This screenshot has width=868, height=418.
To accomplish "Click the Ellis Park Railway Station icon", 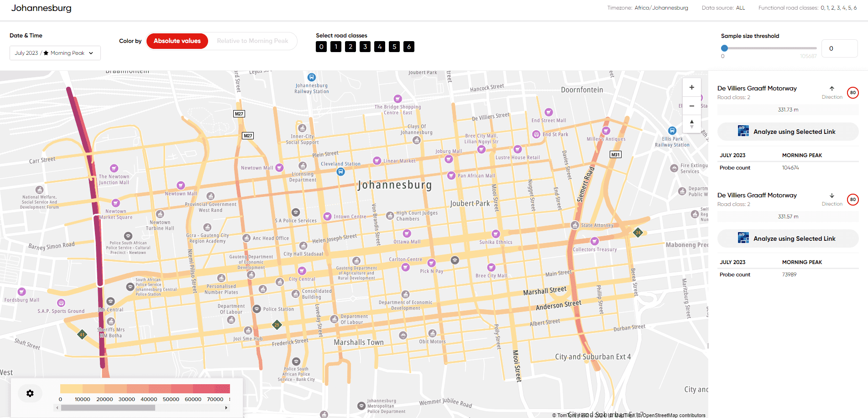I will (x=672, y=131).
